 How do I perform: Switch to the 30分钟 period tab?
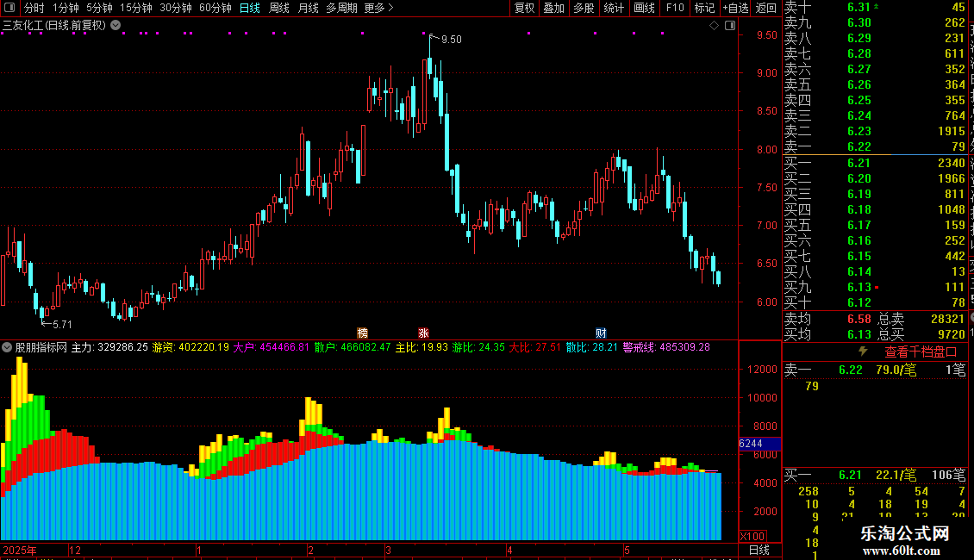tap(176, 8)
